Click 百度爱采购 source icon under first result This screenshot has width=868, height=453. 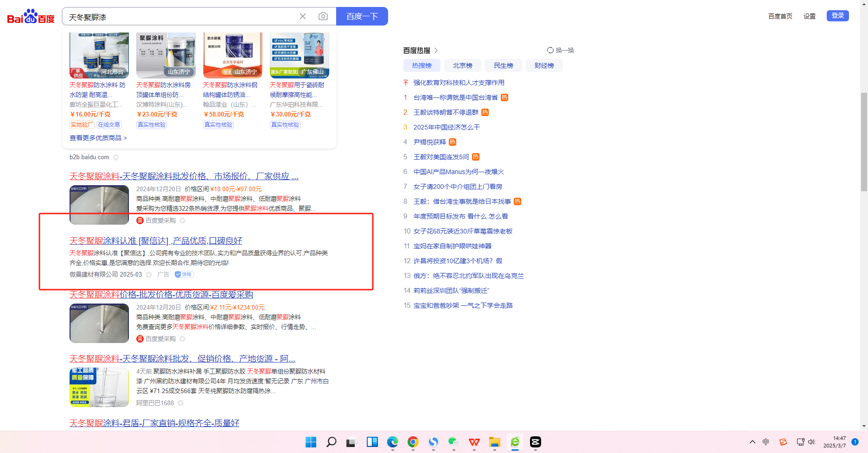[140, 220]
